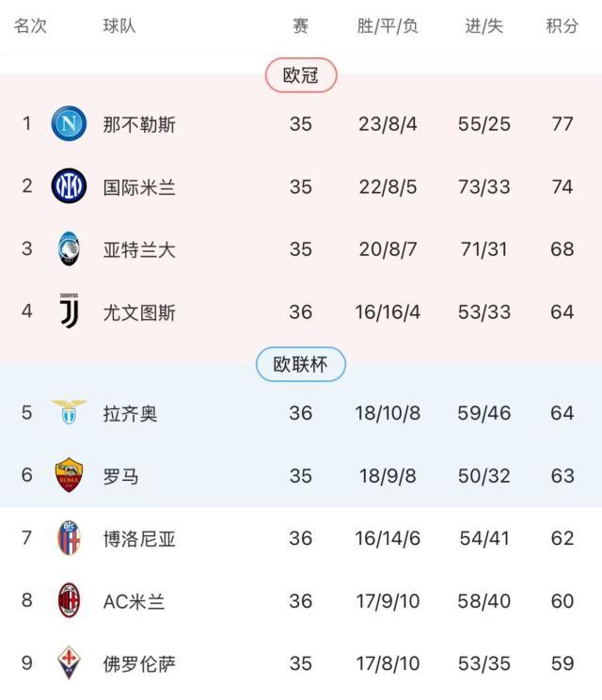Select the 博洛尼亚 team name

pyautogui.click(x=139, y=538)
